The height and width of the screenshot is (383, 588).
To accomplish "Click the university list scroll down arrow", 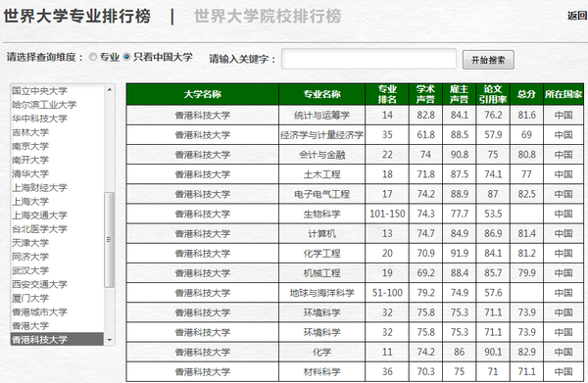I will click(110, 340).
